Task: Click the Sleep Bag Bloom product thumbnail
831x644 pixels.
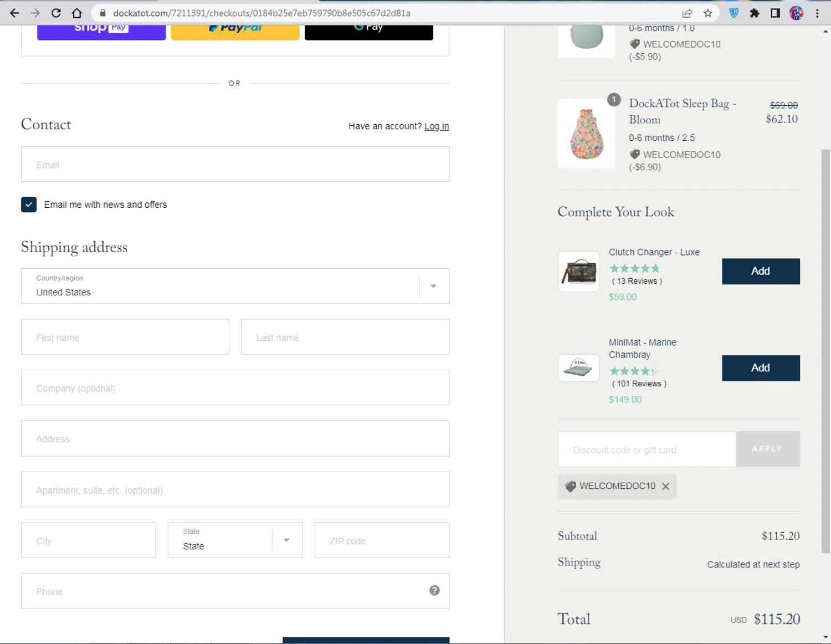Action: coord(586,134)
